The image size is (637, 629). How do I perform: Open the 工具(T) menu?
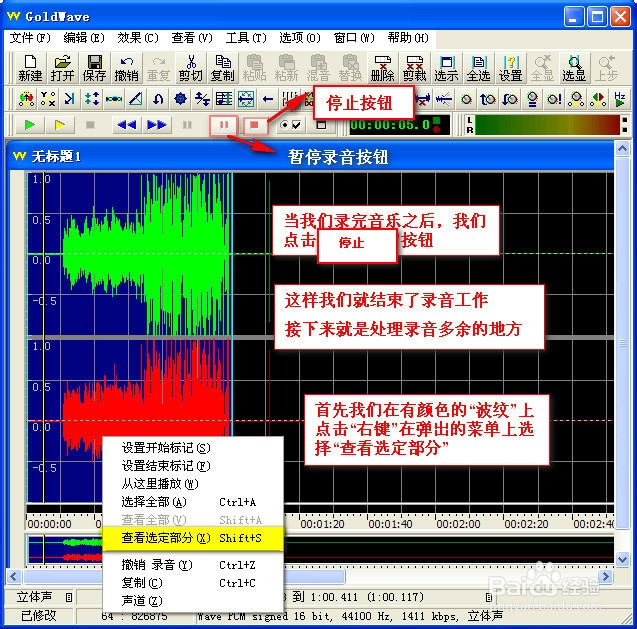click(x=246, y=38)
